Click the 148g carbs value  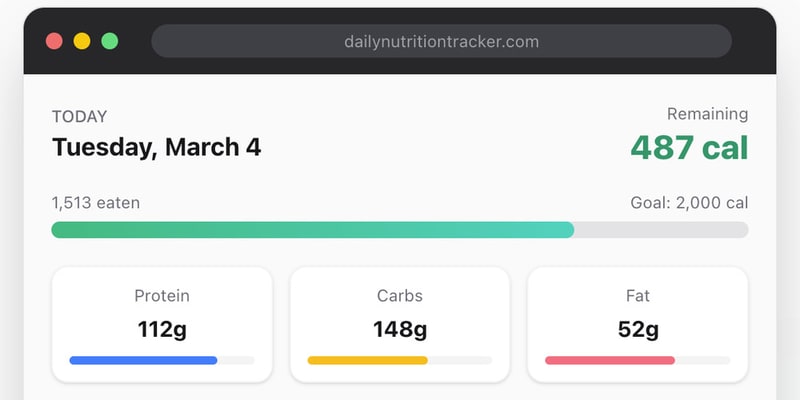click(x=400, y=328)
